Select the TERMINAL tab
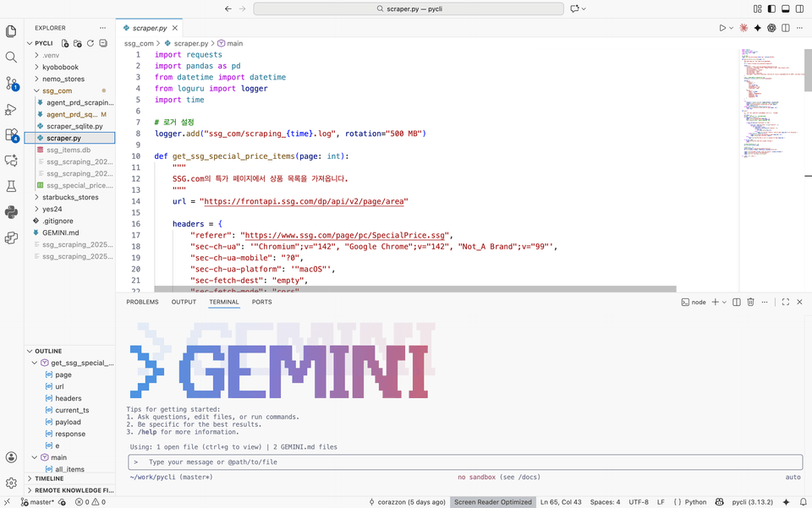Viewport: 812px width, 508px height. pyautogui.click(x=223, y=302)
